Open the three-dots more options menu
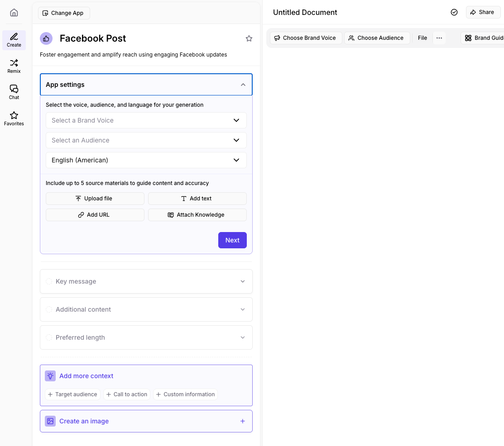504x446 pixels. pyautogui.click(x=439, y=38)
